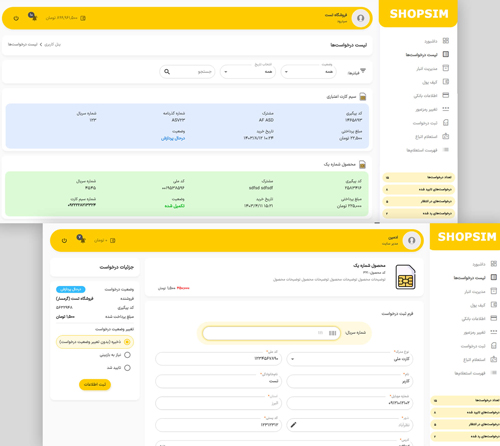Select inquiries list item in bottom sidebar
Screen dimensions: 500x446
pos(475,373)
